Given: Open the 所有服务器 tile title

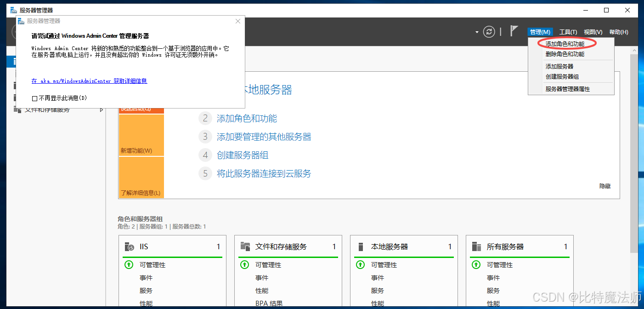Looking at the screenshot, I should tap(505, 247).
